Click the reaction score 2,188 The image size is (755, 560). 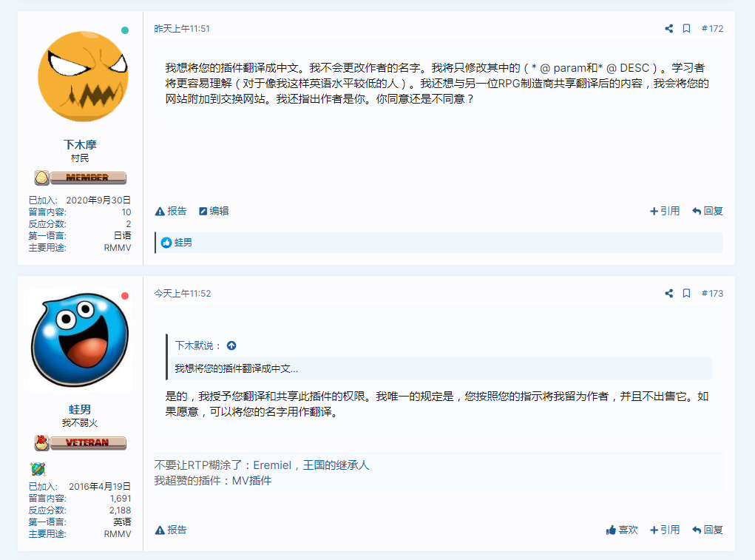120,510
